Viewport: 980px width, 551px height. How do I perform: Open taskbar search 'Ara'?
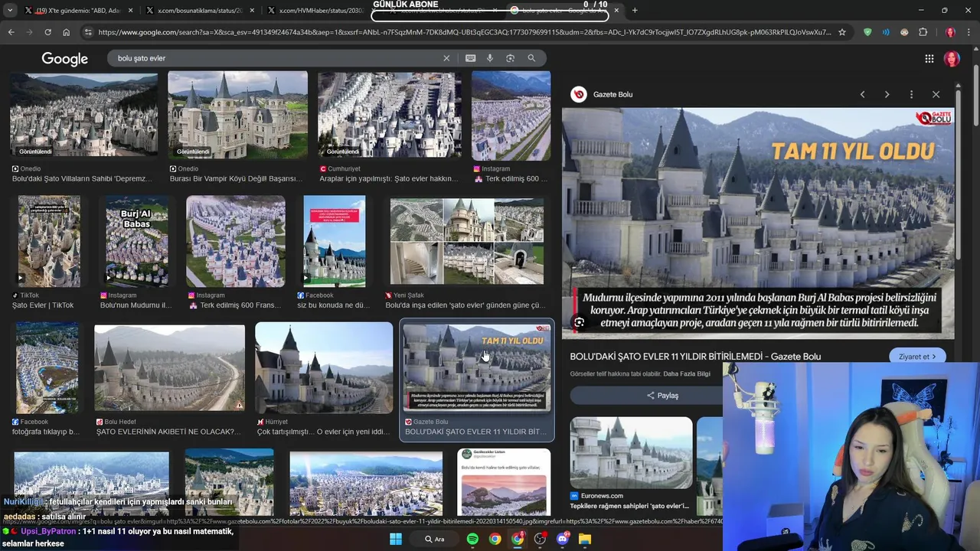pyautogui.click(x=434, y=539)
